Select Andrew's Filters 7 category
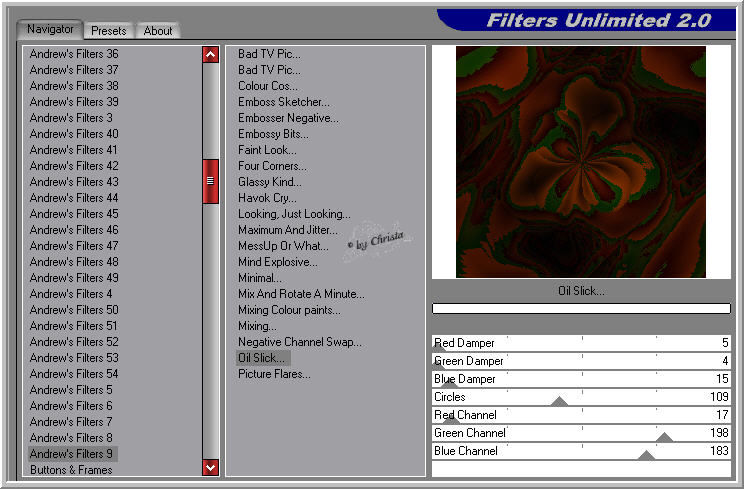The width and height of the screenshot is (744, 489). click(71, 422)
